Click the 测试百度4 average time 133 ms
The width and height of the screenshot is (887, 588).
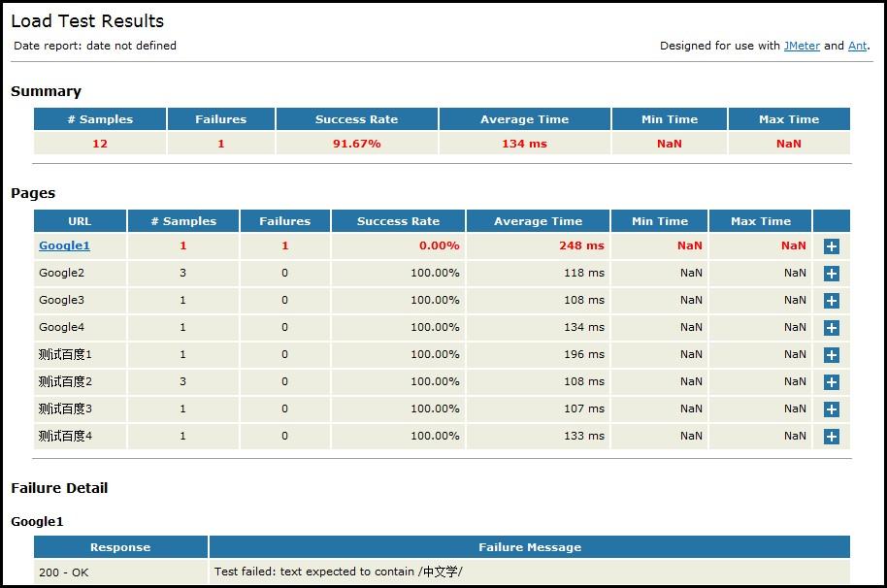[584, 436]
